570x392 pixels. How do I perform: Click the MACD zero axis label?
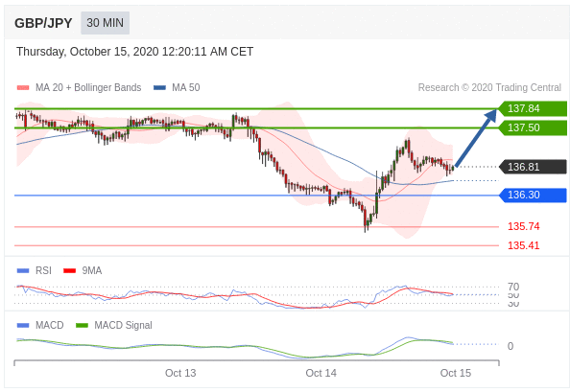pyautogui.click(x=511, y=346)
